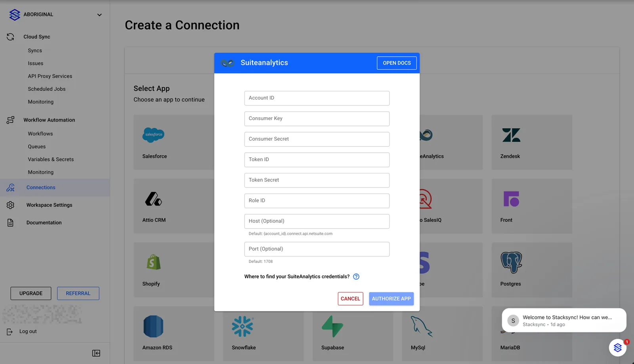Click the Cloud Sync sync icon

(11, 37)
